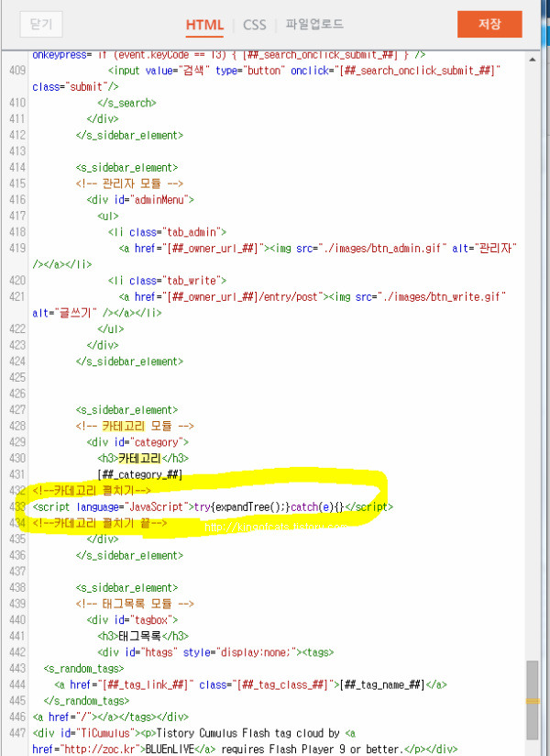
Task: Click the vertical scrollbar thumb
Action: [x=533, y=700]
